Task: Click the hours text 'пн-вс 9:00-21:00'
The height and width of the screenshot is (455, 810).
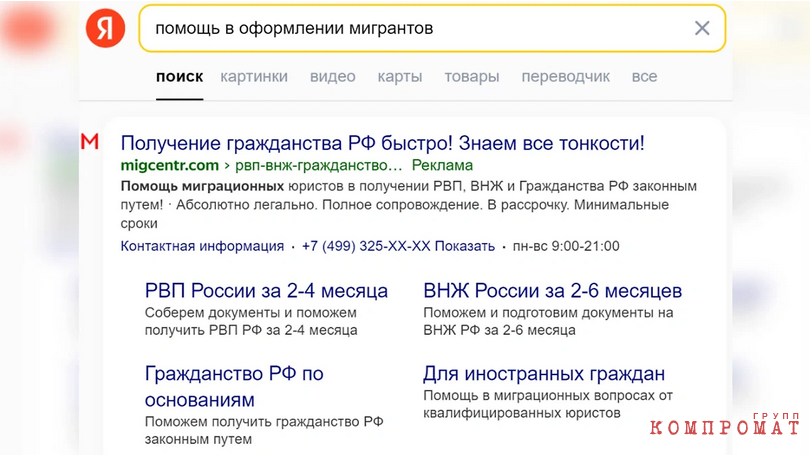Action: (566, 246)
